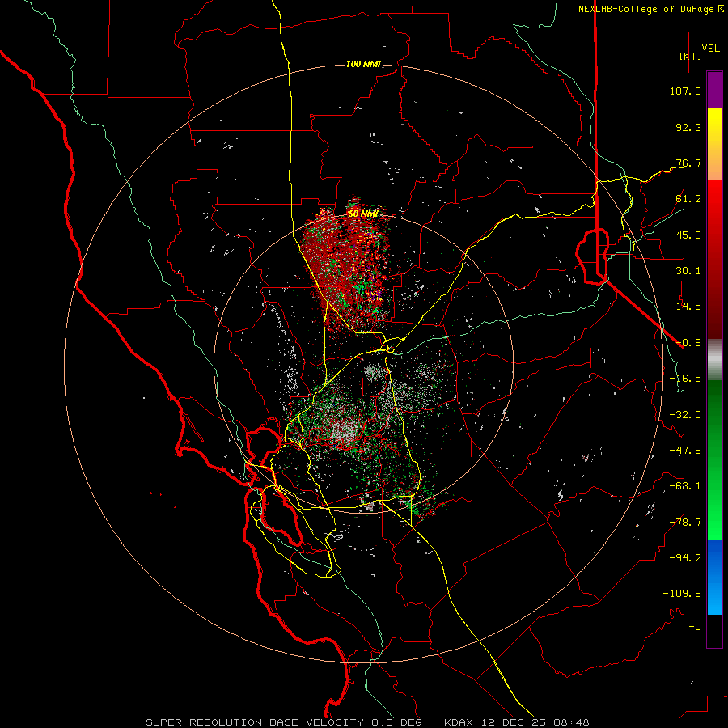Click the yellow-orange segment of color bar
The height and width of the screenshot is (728, 728).
click(x=714, y=144)
